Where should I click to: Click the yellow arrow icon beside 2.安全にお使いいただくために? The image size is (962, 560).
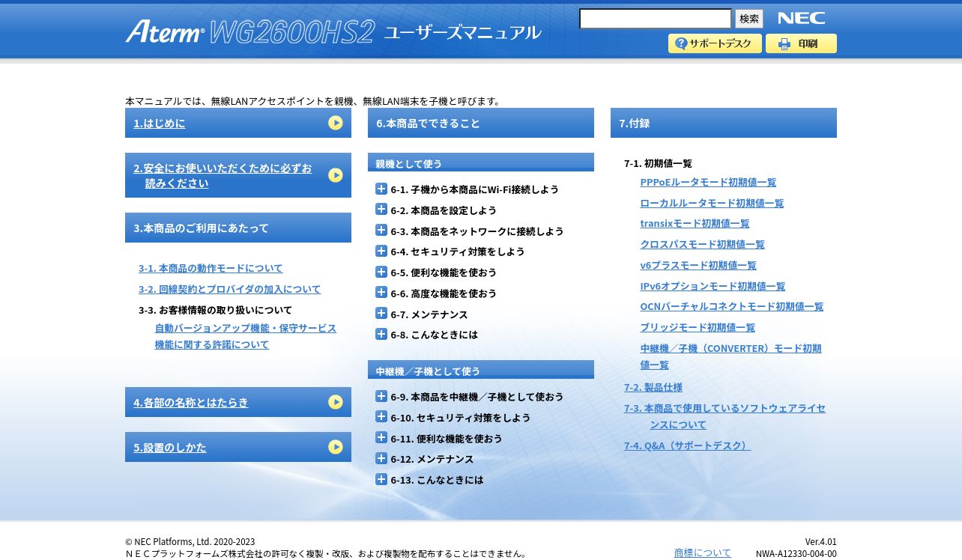pyautogui.click(x=336, y=175)
